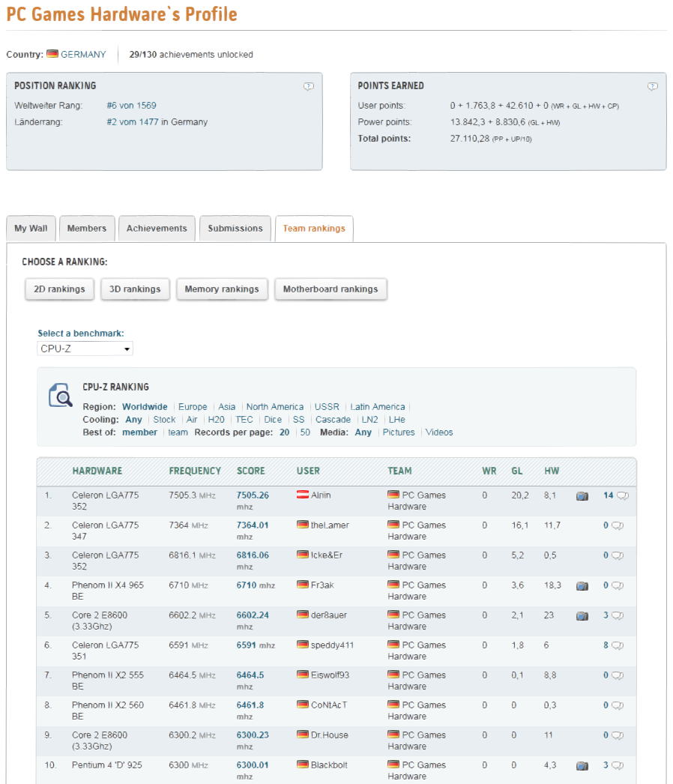
Task: Switch to the Submissions tab
Action: click(x=235, y=229)
